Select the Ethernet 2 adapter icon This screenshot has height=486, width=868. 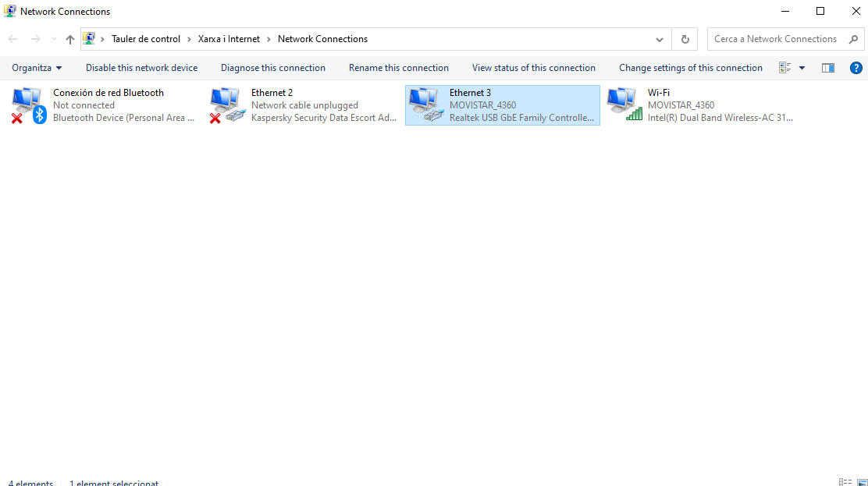click(x=227, y=105)
